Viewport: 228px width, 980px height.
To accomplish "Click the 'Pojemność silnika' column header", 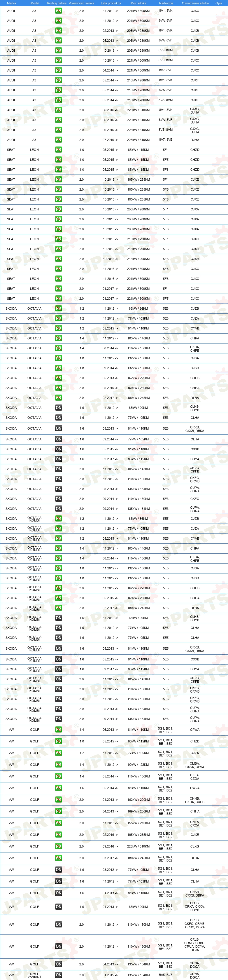I will click(81, 3).
